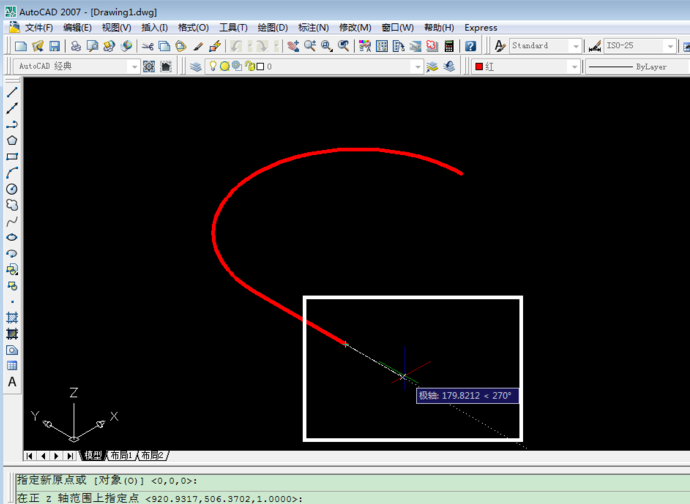Open the Text Style manager icon

pos(499,46)
